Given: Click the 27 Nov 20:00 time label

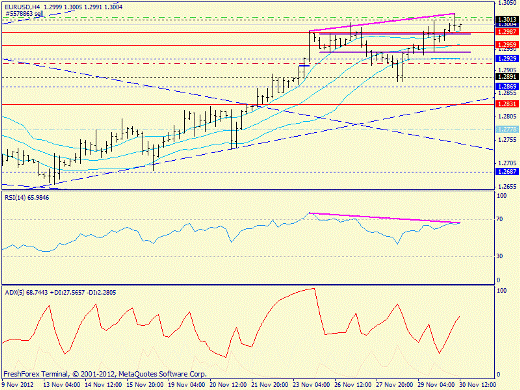Looking at the screenshot, I should 395,385.
